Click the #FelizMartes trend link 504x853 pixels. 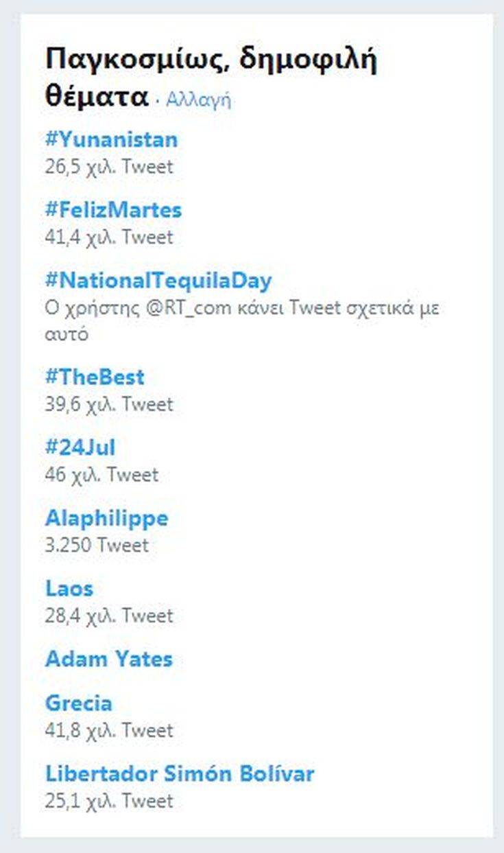click(x=113, y=210)
